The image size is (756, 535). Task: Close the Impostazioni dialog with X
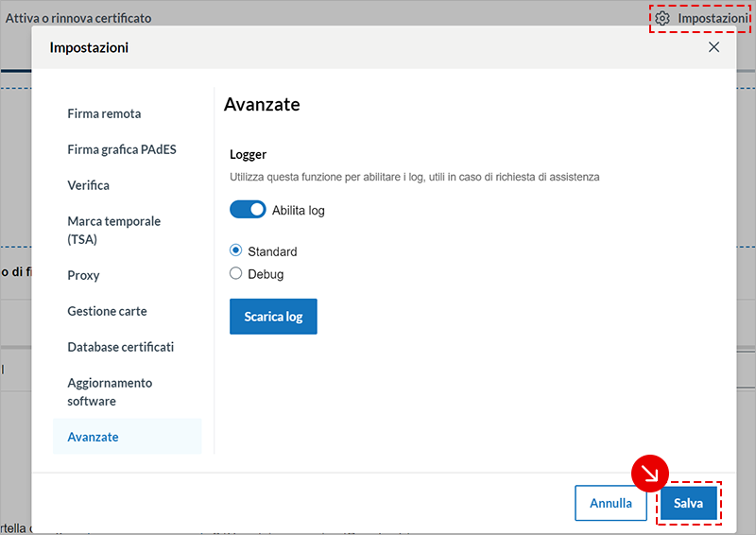pyautogui.click(x=713, y=47)
